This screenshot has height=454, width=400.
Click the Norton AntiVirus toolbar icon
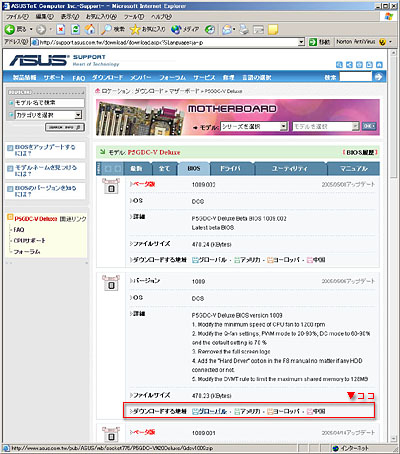(382, 42)
